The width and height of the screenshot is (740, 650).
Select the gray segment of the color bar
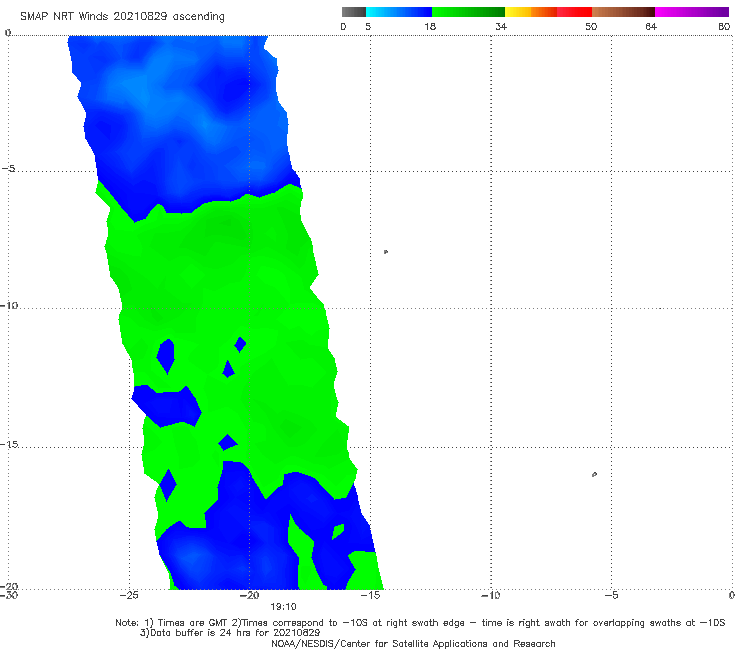[x=354, y=12]
